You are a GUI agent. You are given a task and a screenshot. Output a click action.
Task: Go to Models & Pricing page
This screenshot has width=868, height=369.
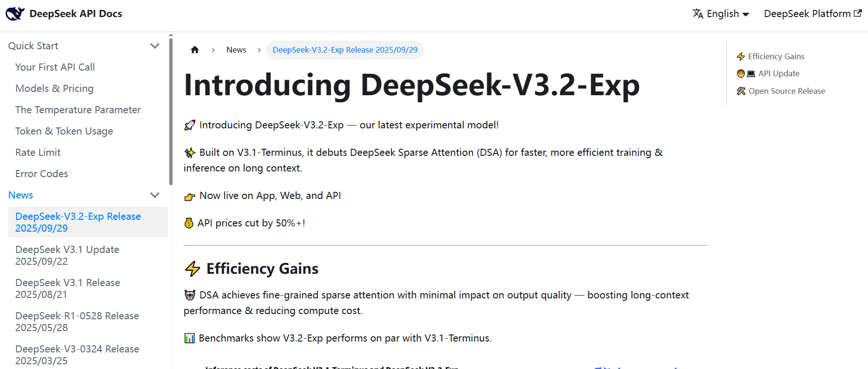coord(55,89)
